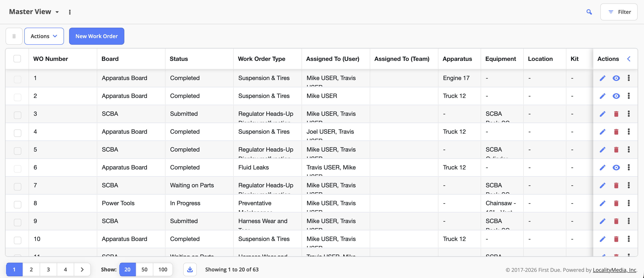The width and height of the screenshot is (644, 278).
Task: Select checkbox for work order 3
Action: [17, 115]
